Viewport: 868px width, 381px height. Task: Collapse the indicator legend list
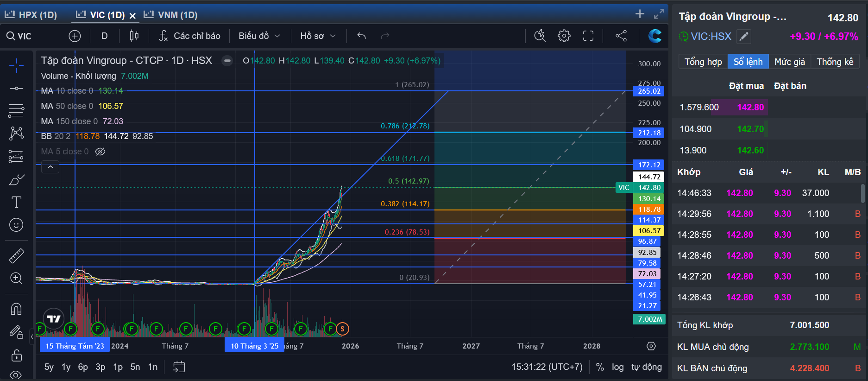[50, 167]
